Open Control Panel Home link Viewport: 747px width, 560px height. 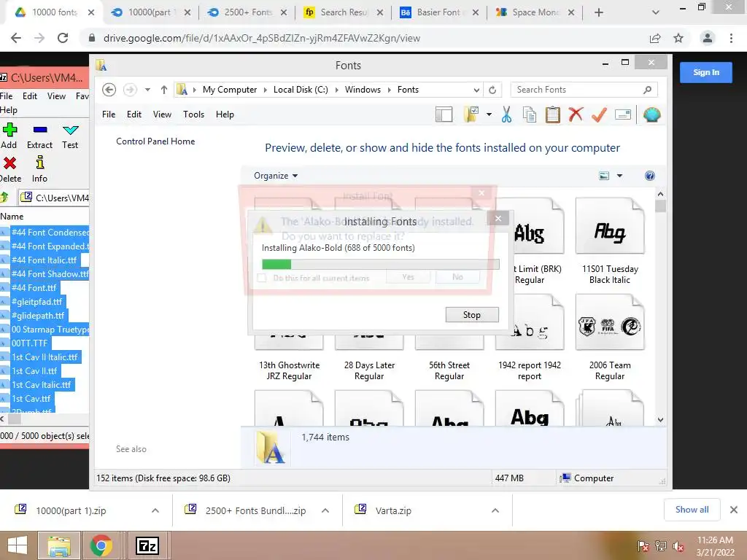(155, 141)
